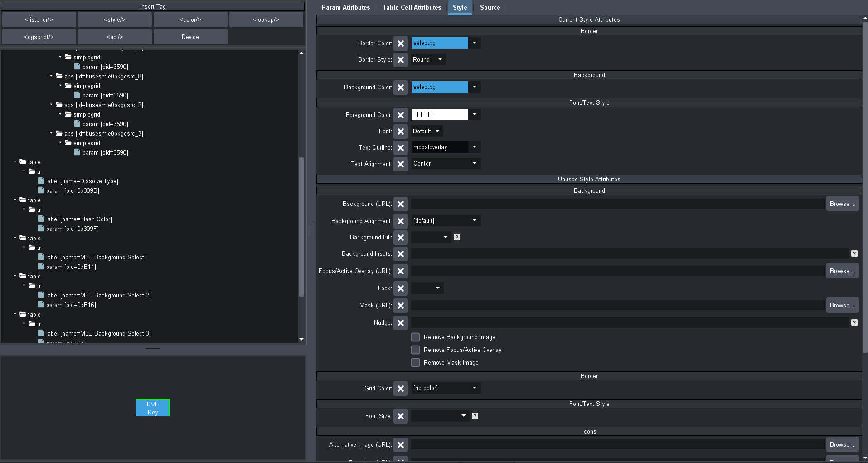Reset the Border Style using its X icon
This screenshot has height=463, width=868.
tap(400, 60)
